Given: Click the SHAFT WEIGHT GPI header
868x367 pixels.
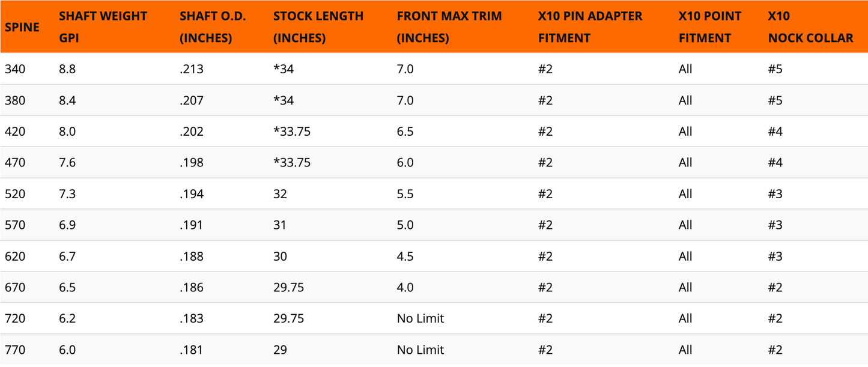Looking at the screenshot, I should 103,27.
